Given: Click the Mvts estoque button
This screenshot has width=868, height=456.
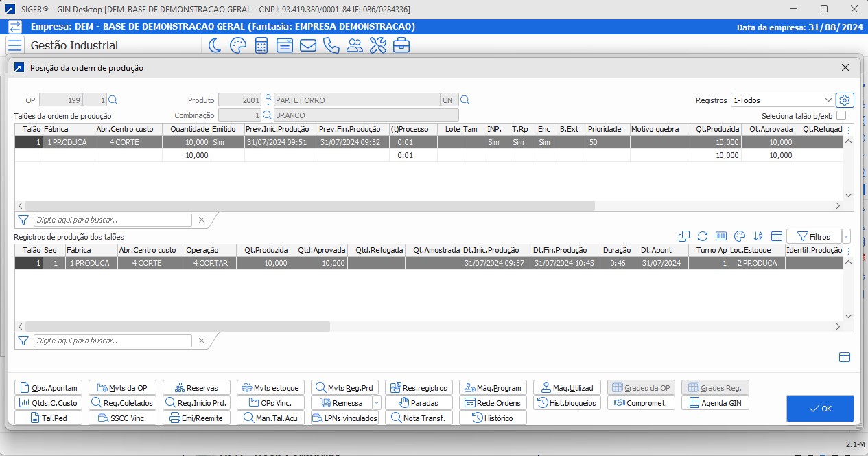Looking at the screenshot, I should click(x=270, y=388).
